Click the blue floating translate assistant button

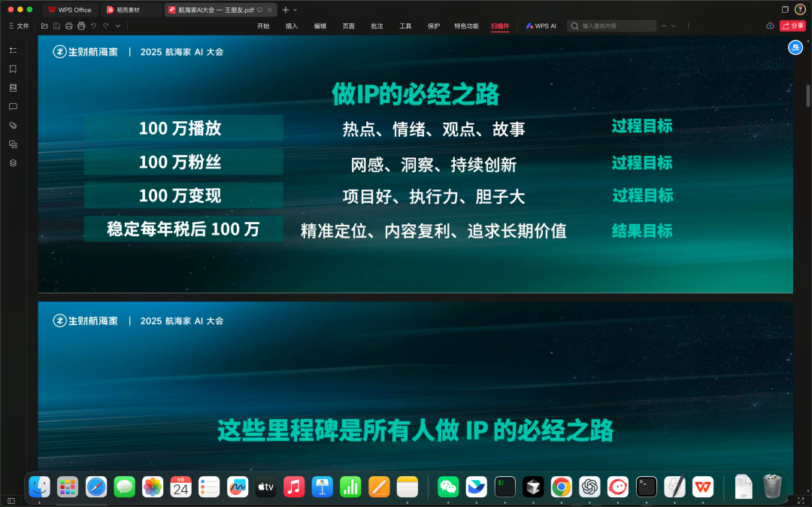pos(795,47)
